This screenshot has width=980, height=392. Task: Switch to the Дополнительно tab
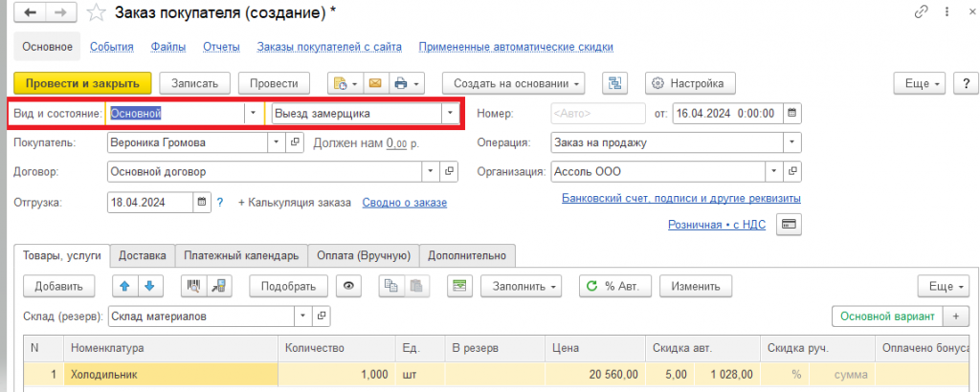pos(467,255)
